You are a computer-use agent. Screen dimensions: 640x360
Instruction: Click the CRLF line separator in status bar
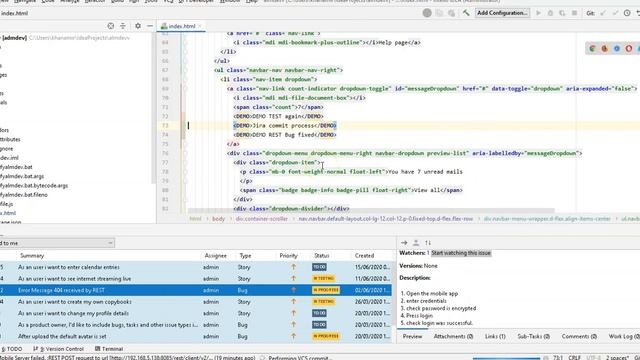574,357
